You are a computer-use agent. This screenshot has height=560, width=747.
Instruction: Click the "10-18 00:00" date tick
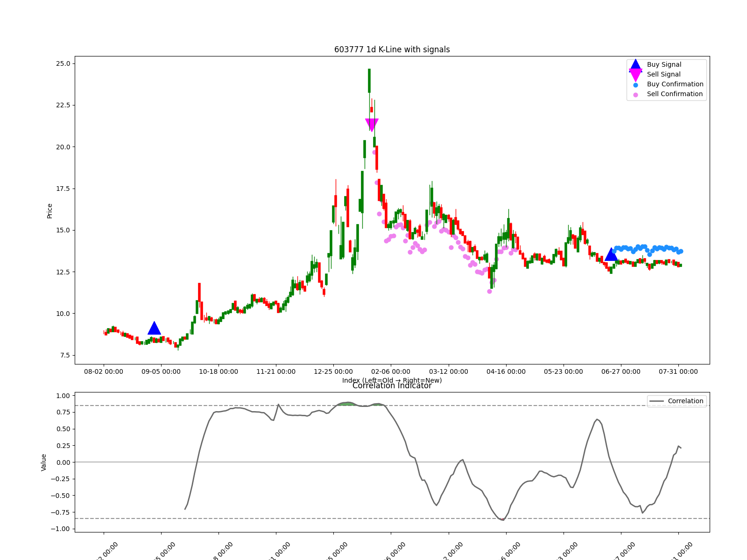click(x=218, y=372)
